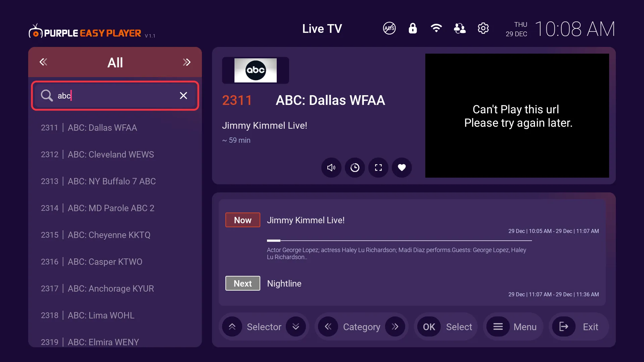Select channel 2312 ABC: Cleveland WEWS
The image size is (644, 362).
(115, 155)
